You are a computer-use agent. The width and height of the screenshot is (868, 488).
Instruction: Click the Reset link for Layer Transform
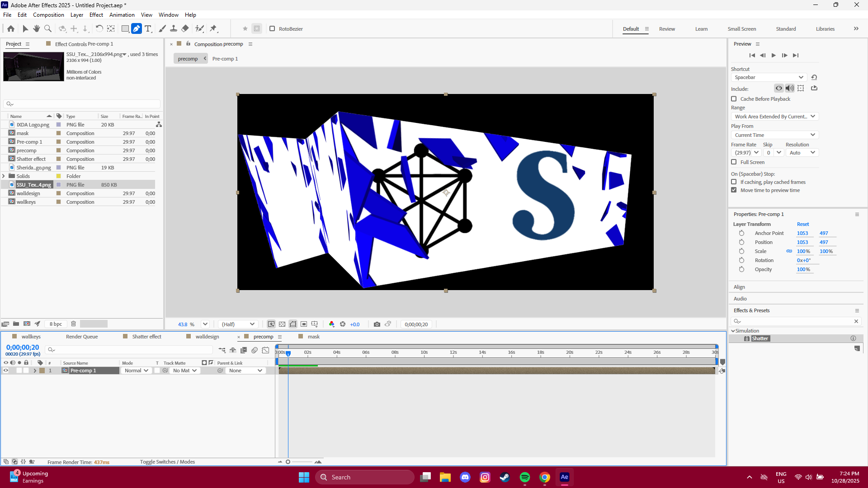pos(803,224)
